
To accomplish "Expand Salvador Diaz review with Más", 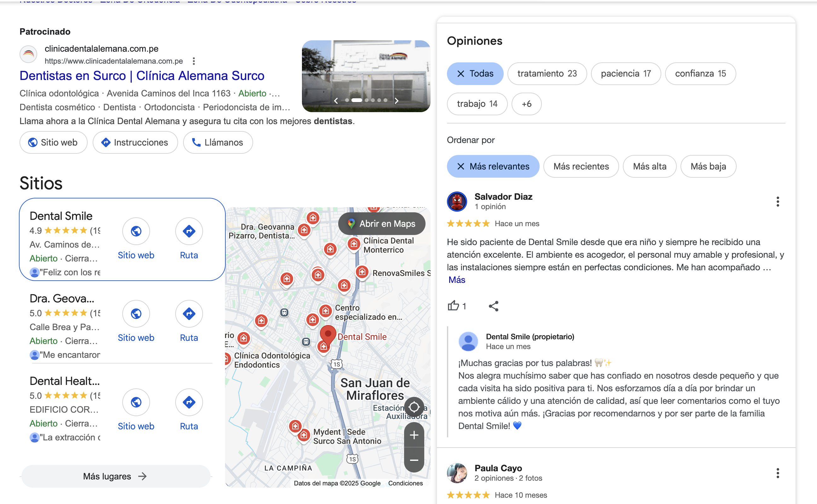I will 457,280.
